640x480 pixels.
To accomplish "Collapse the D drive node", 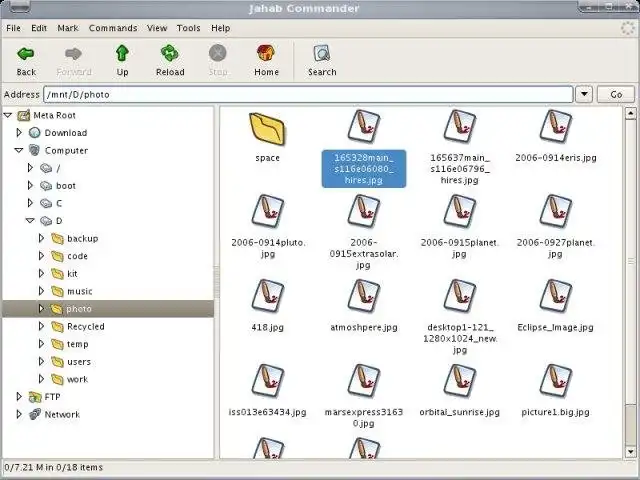I will 30,220.
